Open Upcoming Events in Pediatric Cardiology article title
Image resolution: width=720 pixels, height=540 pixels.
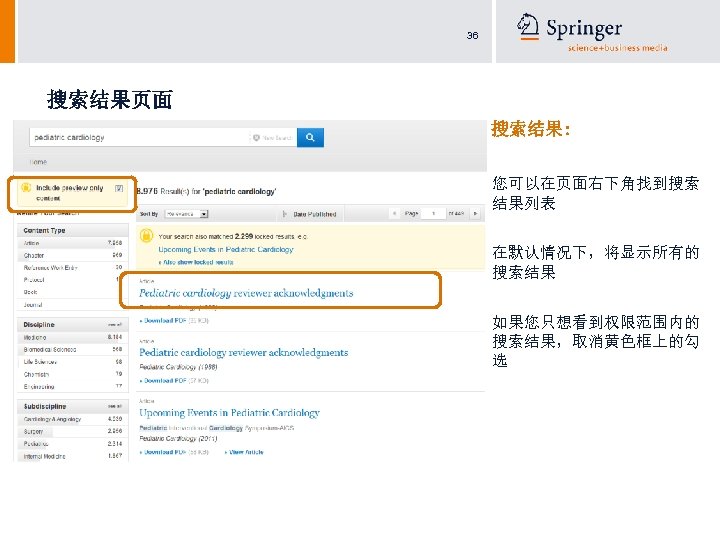[229, 413]
